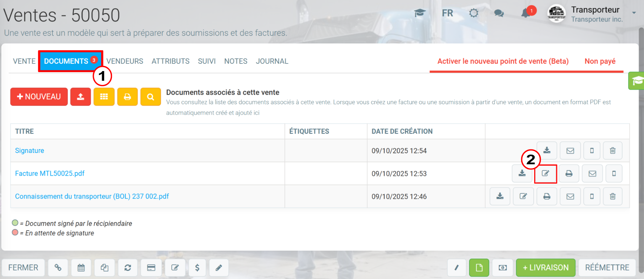644x279 pixels.
Task: Open the yellow search documents button
Action: pyautogui.click(x=151, y=97)
